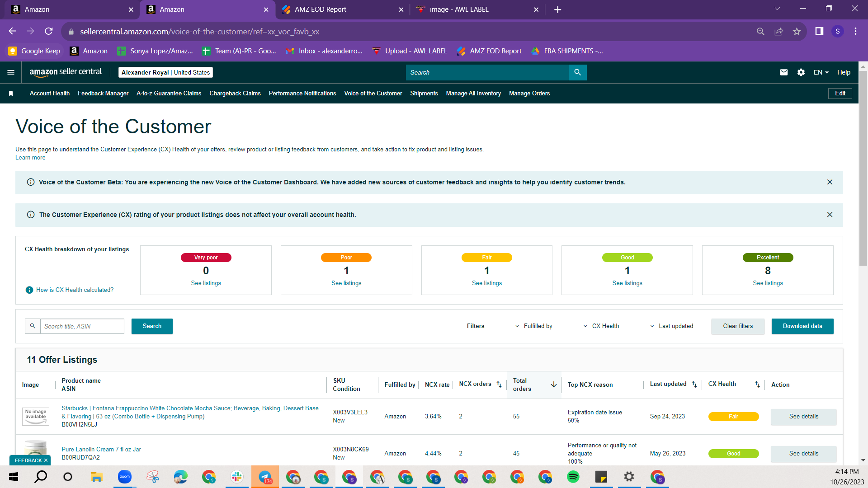Reload the page with browser refresh icon
This screenshot has height=488, width=868.
click(x=49, y=31)
